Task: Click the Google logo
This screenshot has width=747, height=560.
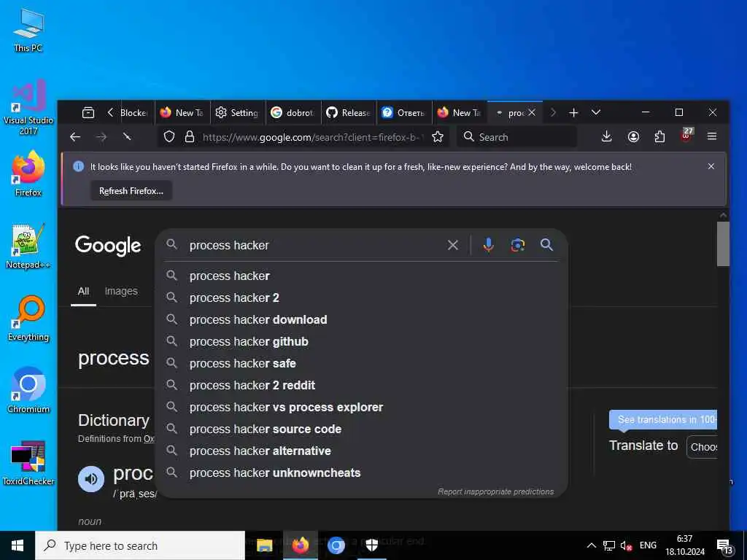Action: (x=108, y=246)
